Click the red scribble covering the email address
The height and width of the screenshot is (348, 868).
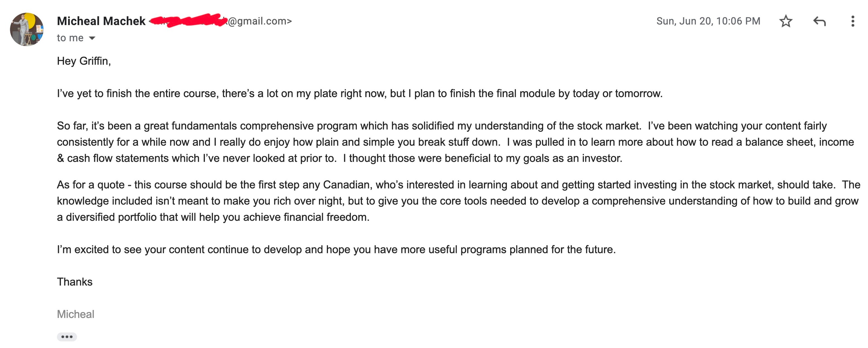coord(188,20)
